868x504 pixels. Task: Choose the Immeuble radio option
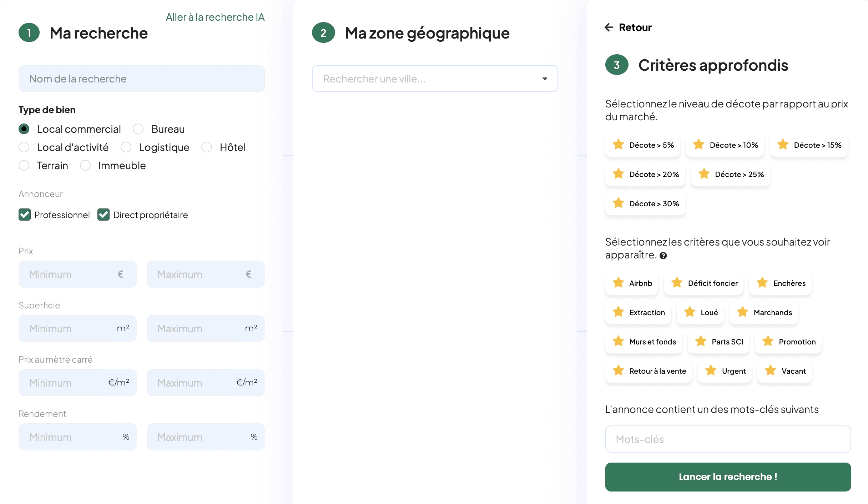85,165
